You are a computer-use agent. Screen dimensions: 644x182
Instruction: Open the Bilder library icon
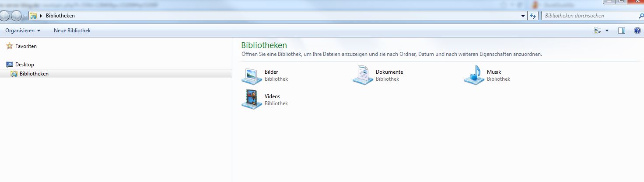[x=252, y=76]
